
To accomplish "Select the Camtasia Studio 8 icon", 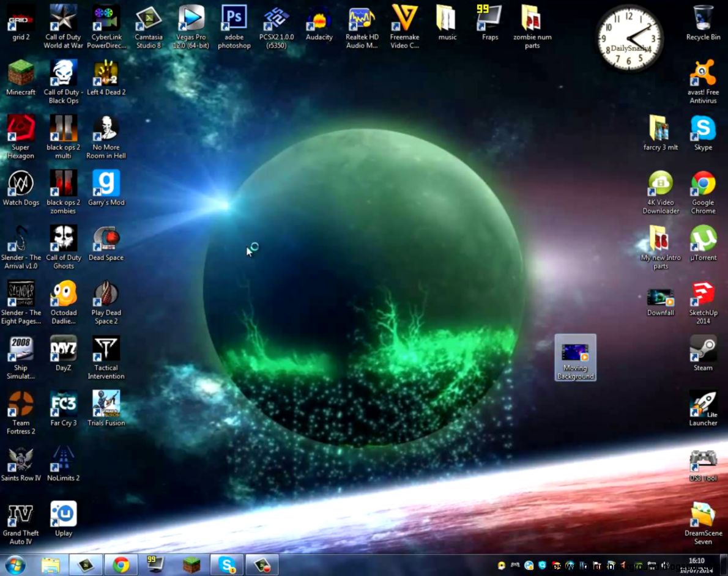I will (x=149, y=26).
